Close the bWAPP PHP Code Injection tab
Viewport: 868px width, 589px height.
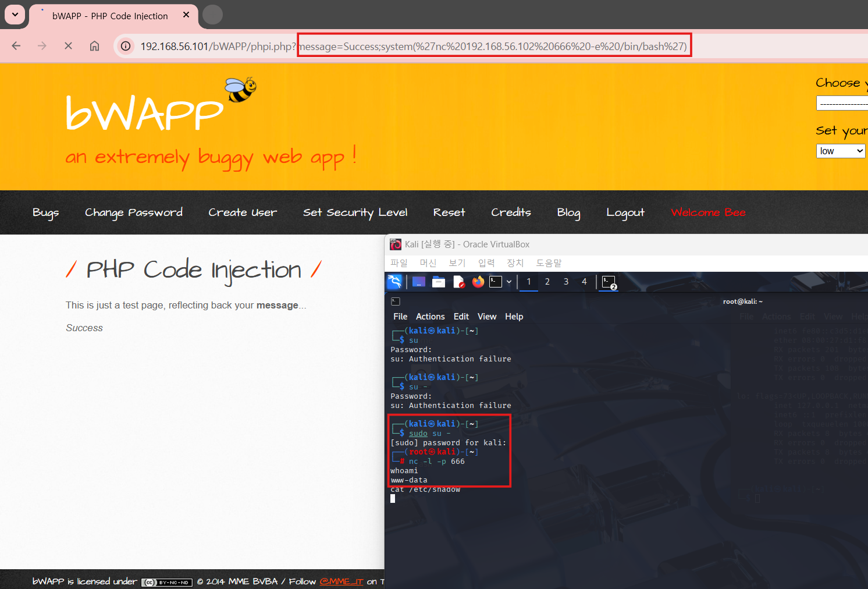186,15
